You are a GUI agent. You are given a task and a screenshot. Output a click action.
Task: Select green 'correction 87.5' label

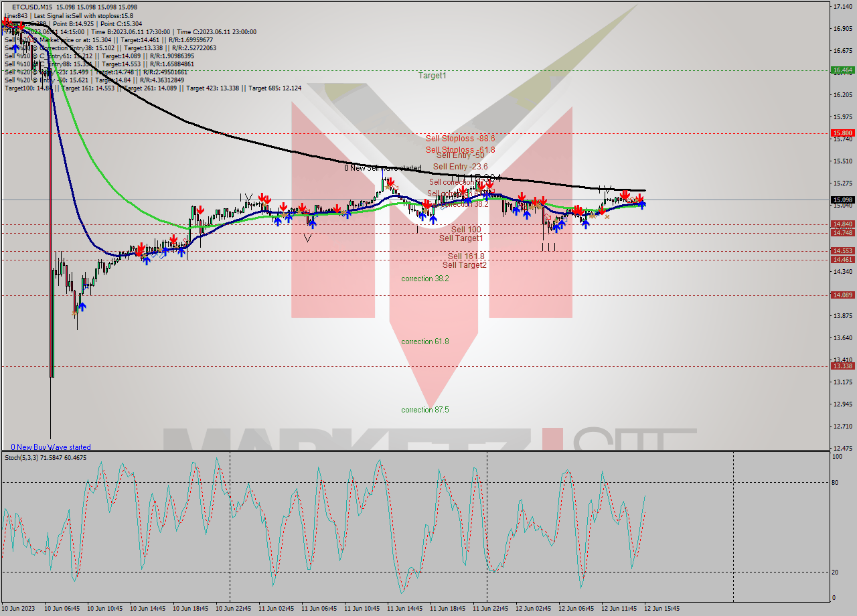(x=425, y=410)
